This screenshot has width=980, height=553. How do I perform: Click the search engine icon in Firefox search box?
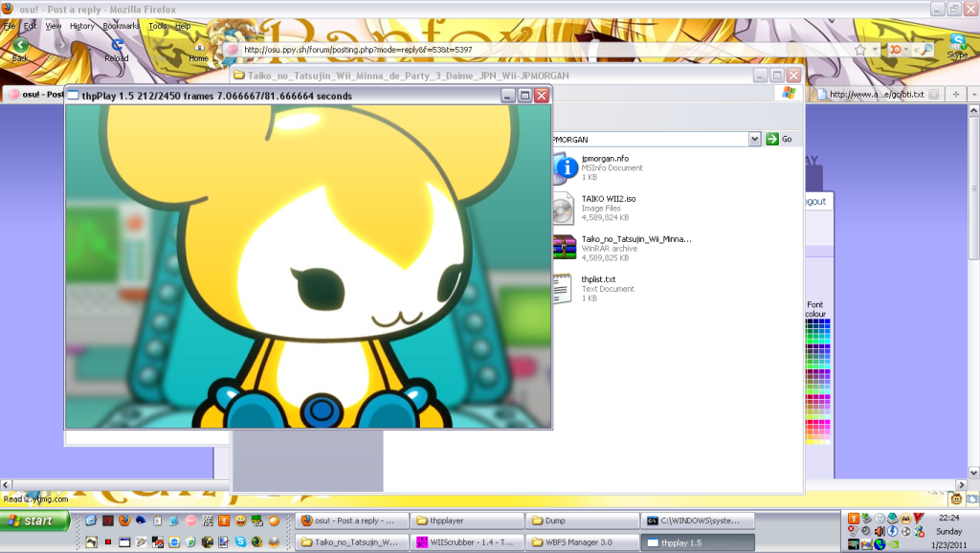(895, 50)
